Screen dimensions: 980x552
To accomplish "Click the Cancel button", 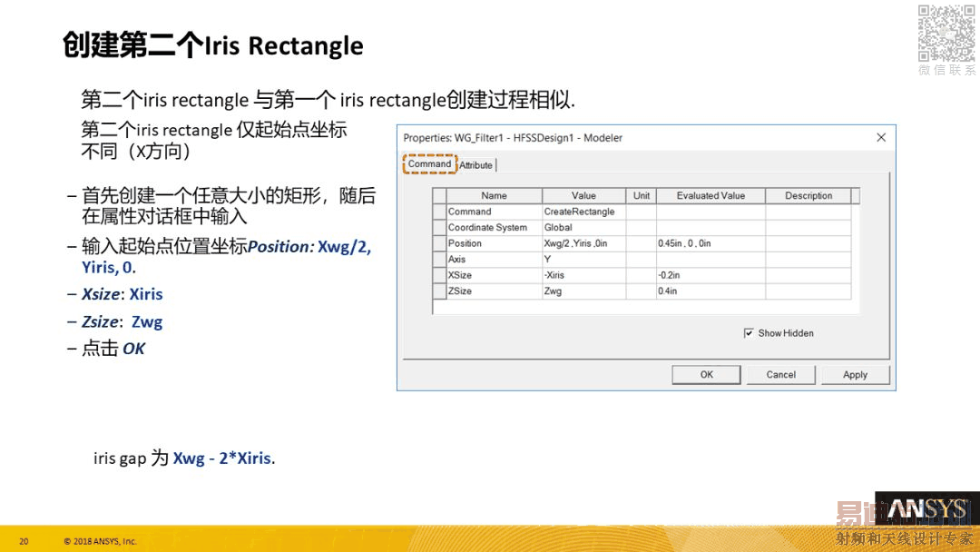I will coord(780,374).
